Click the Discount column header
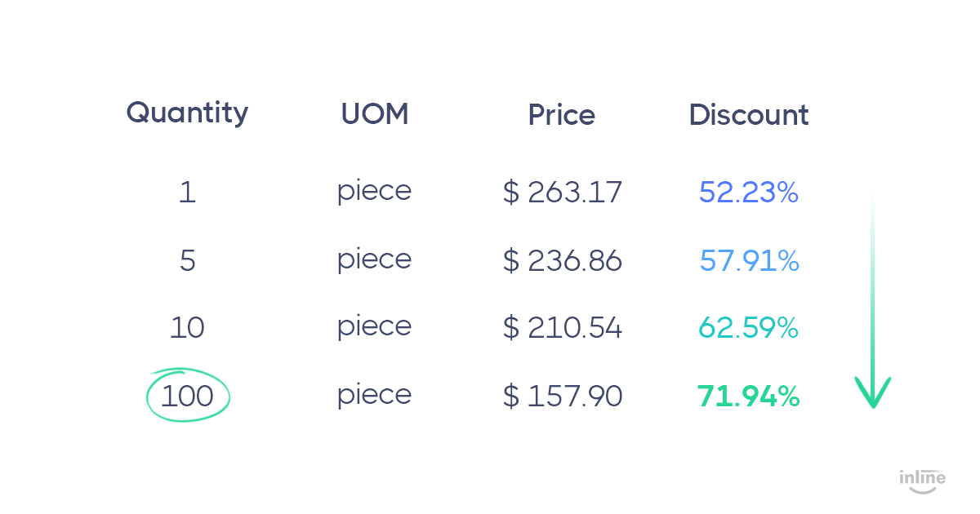This screenshot has width=980, height=514. click(x=749, y=115)
